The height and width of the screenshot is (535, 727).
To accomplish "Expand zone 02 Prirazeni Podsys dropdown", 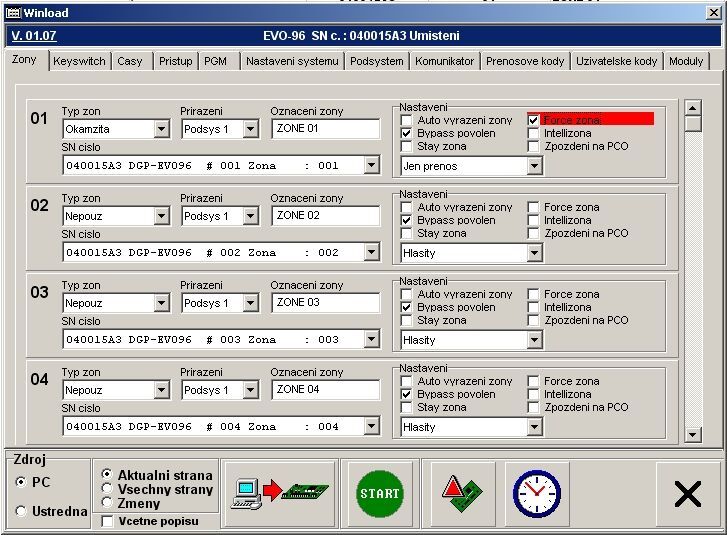I will coord(249,216).
